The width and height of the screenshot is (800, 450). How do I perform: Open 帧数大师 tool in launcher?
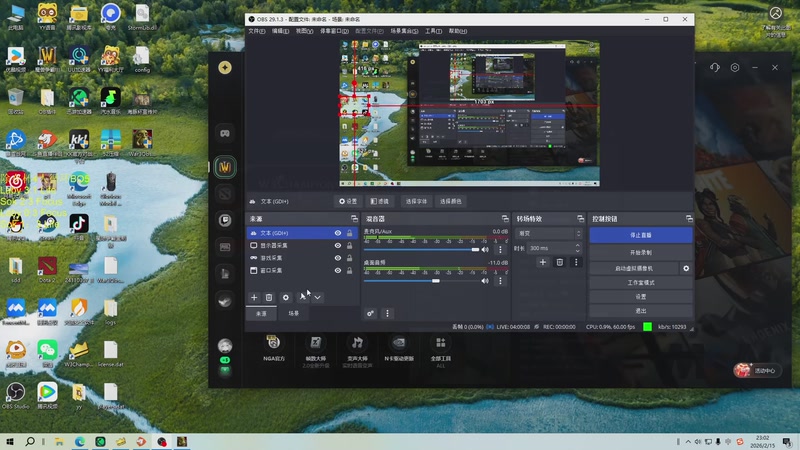(316, 350)
